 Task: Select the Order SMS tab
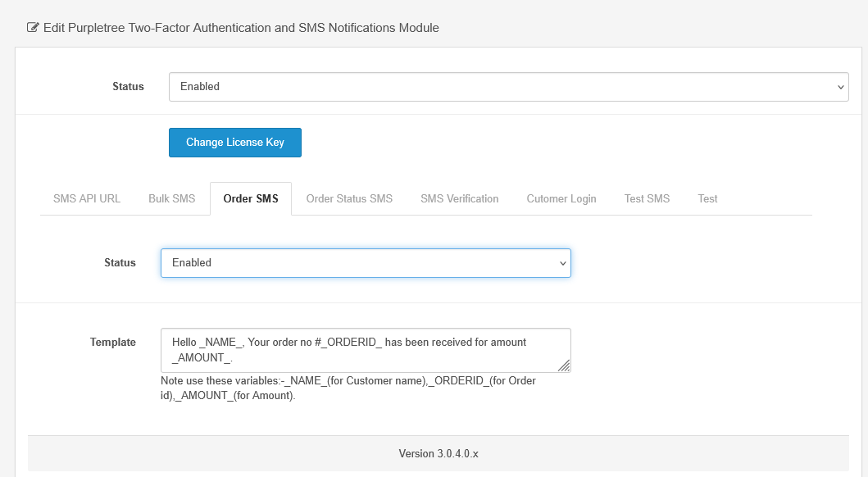(251, 199)
